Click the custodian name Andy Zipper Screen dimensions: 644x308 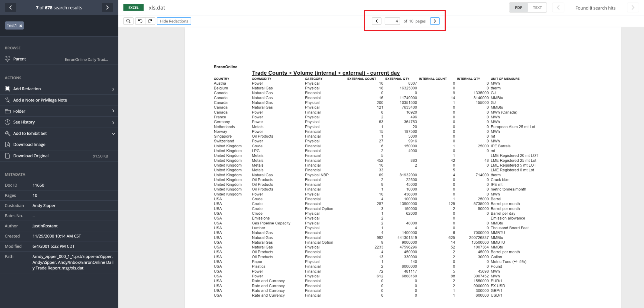[x=44, y=205]
